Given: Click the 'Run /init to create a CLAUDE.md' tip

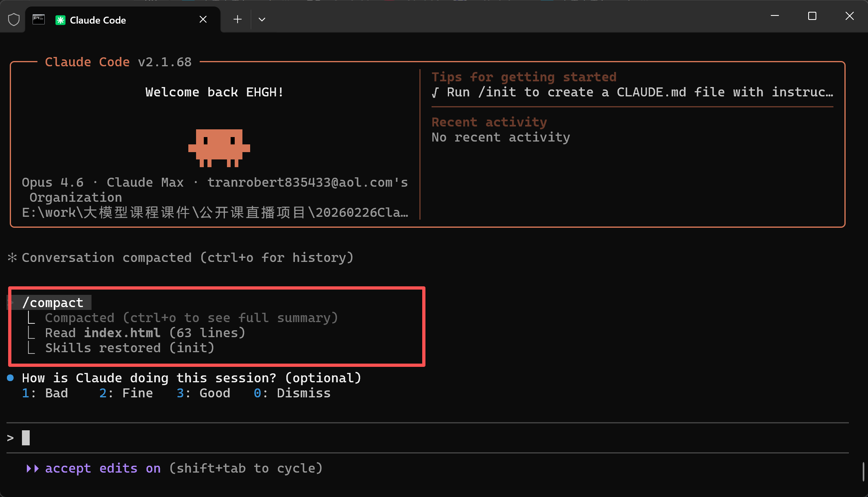Looking at the screenshot, I should tap(632, 92).
